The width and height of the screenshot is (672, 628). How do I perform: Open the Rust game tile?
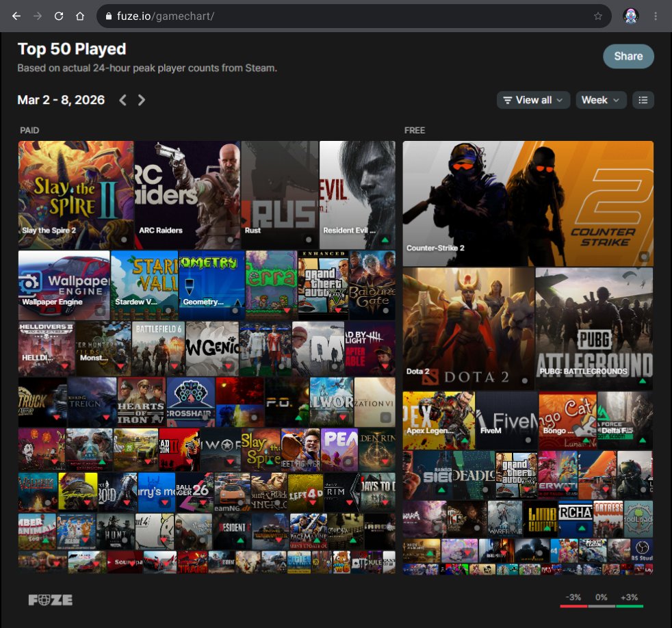(x=280, y=195)
